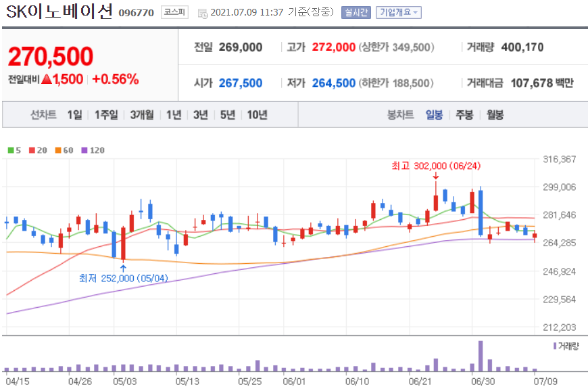This screenshot has height=391, width=588.
Task: Click the low price 264,500
Action: pos(333,83)
